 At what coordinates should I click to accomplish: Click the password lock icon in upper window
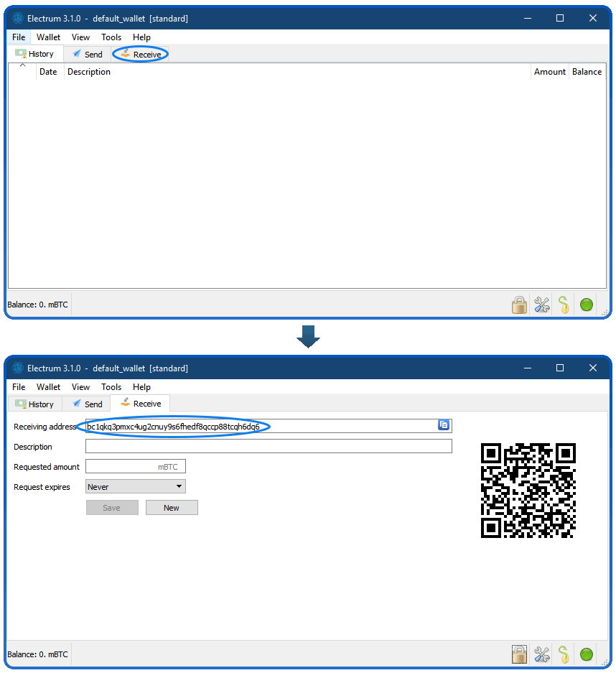point(519,305)
